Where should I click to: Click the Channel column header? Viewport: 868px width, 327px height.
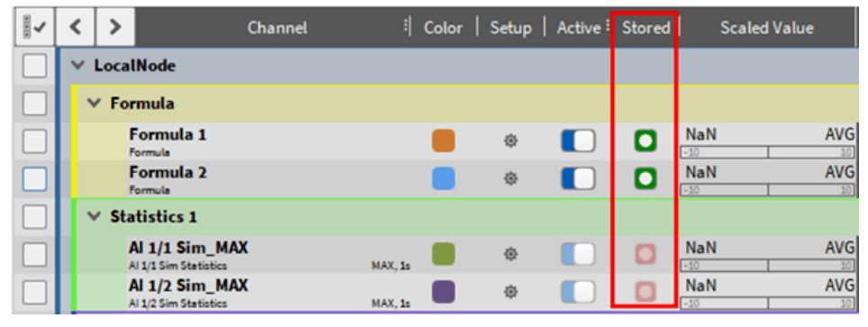click(276, 28)
